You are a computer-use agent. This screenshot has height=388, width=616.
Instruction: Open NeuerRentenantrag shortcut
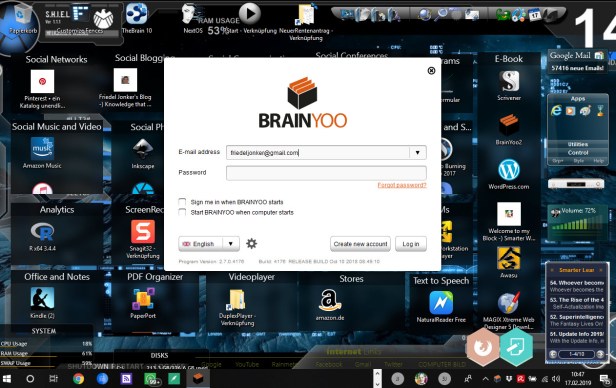click(306, 15)
